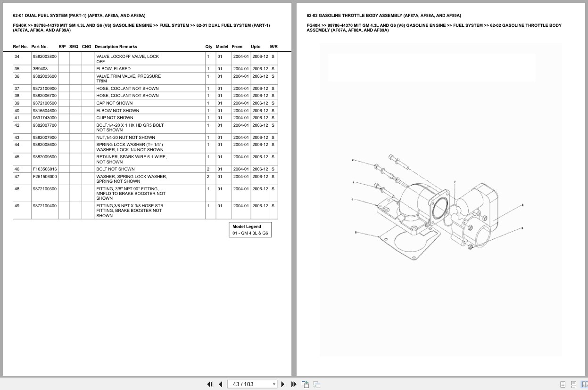Click the CNG column header
This screenshot has height=390, width=588.
pos(87,47)
